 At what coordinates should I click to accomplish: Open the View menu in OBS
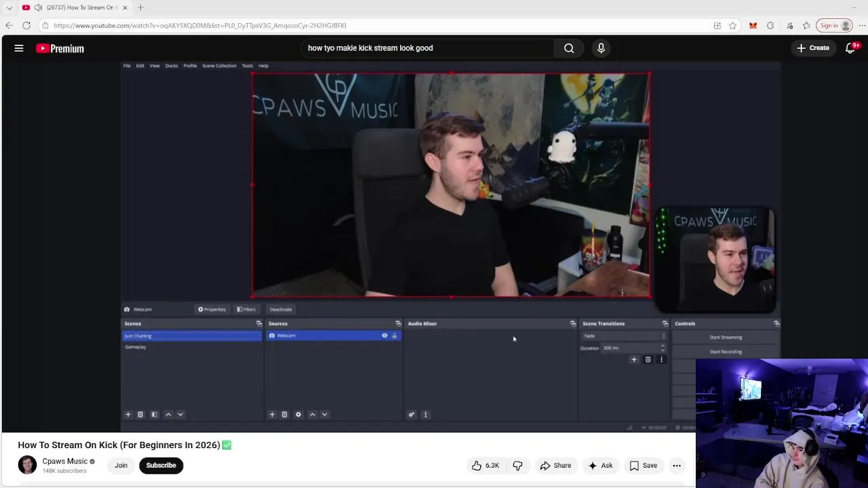pos(155,66)
